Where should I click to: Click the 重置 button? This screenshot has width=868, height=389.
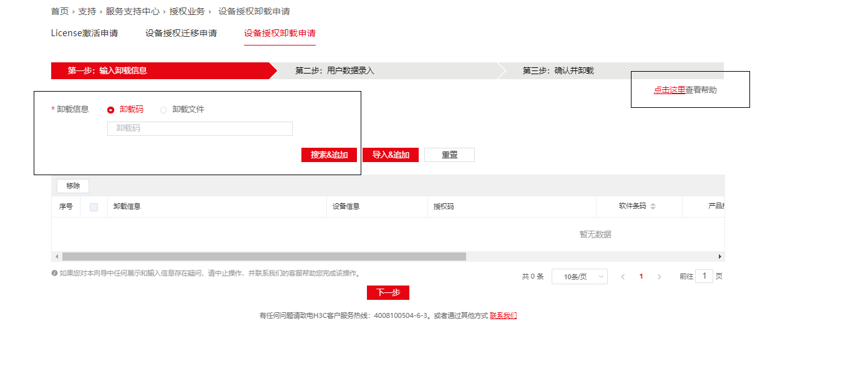point(449,155)
